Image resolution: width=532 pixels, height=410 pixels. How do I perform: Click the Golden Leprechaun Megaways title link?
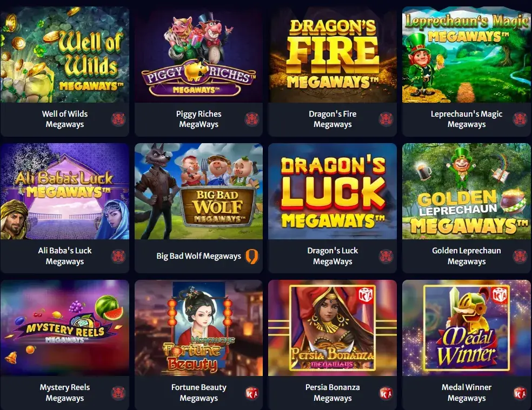[x=467, y=256]
